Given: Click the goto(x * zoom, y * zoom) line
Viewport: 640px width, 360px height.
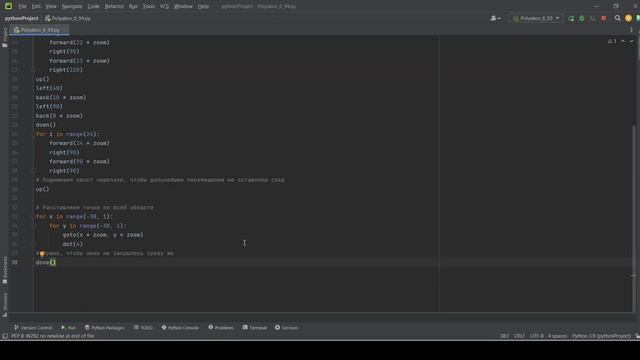Looking at the screenshot, I should (x=103, y=235).
